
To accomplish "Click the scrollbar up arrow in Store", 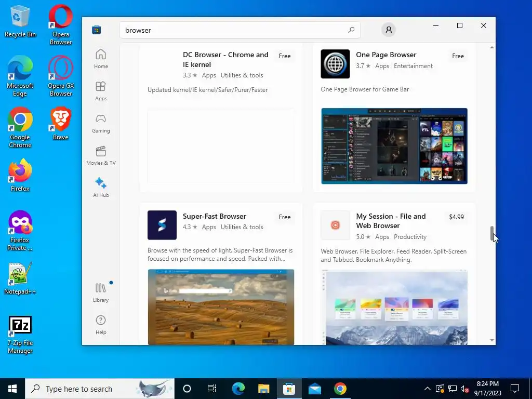I will coord(491,47).
